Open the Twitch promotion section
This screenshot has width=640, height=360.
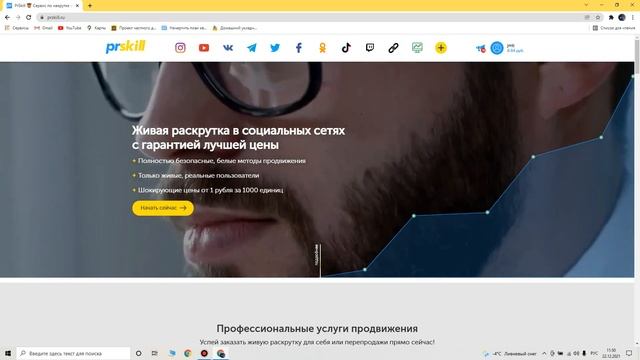pos(370,48)
